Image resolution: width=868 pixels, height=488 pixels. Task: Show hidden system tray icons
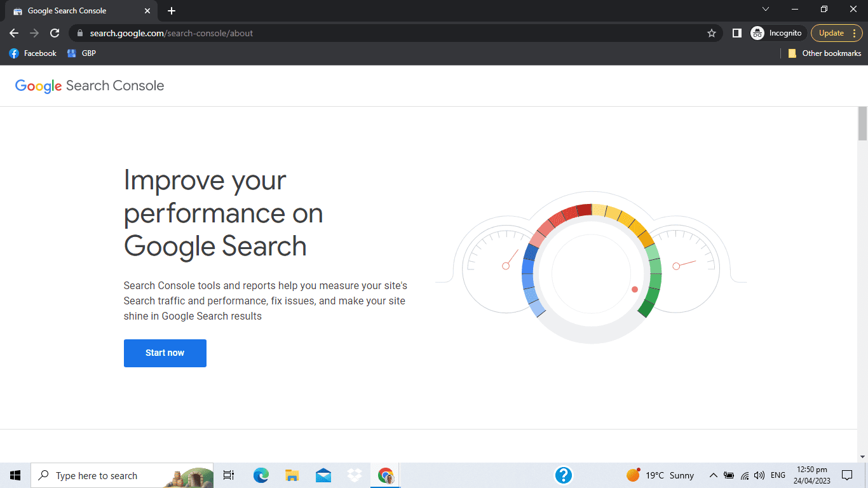[713, 475]
